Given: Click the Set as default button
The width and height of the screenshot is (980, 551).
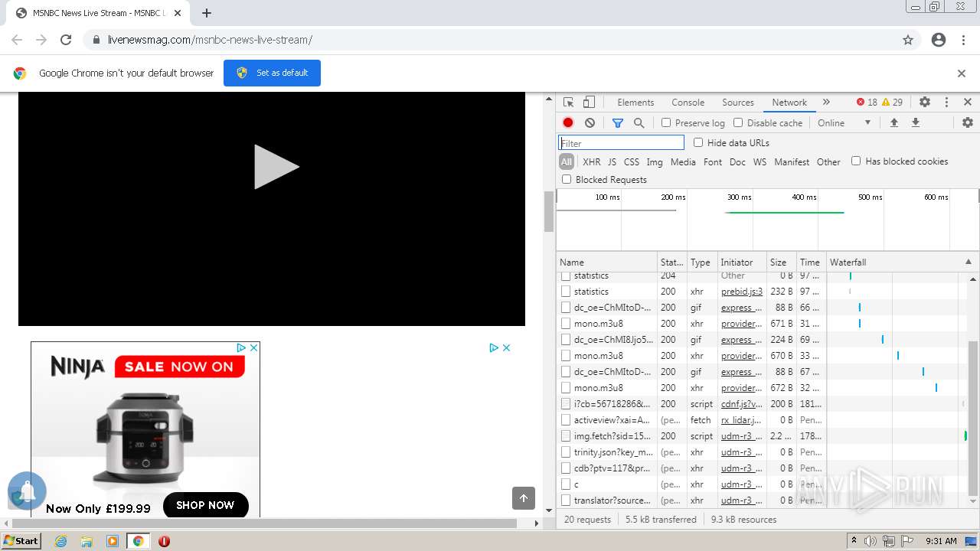Looking at the screenshot, I should point(272,73).
